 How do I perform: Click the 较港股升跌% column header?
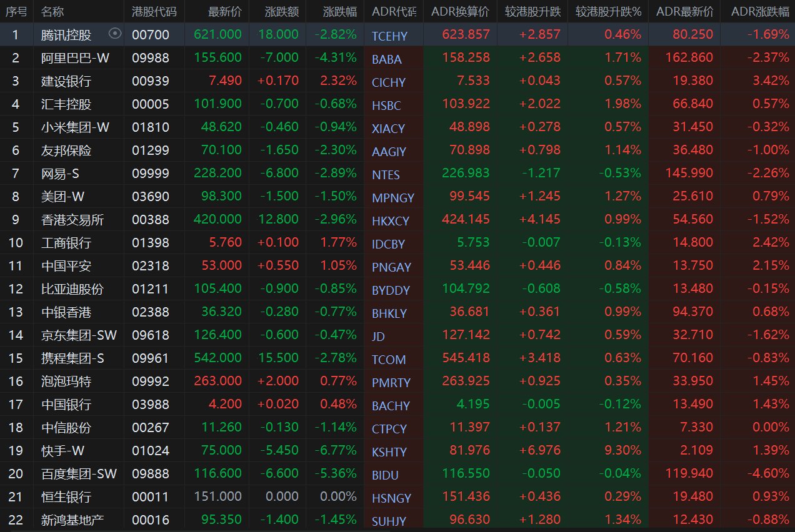(x=608, y=11)
